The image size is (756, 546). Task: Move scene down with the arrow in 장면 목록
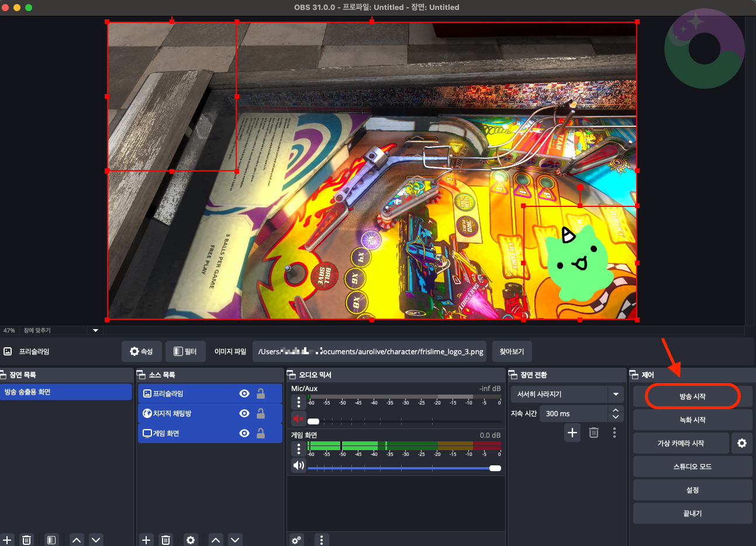(96, 540)
